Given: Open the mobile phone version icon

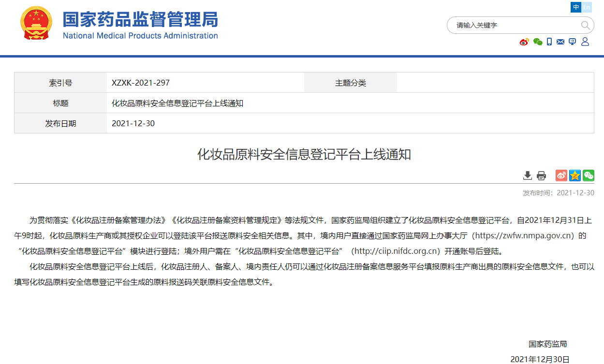Looking at the screenshot, I should tap(549, 42).
